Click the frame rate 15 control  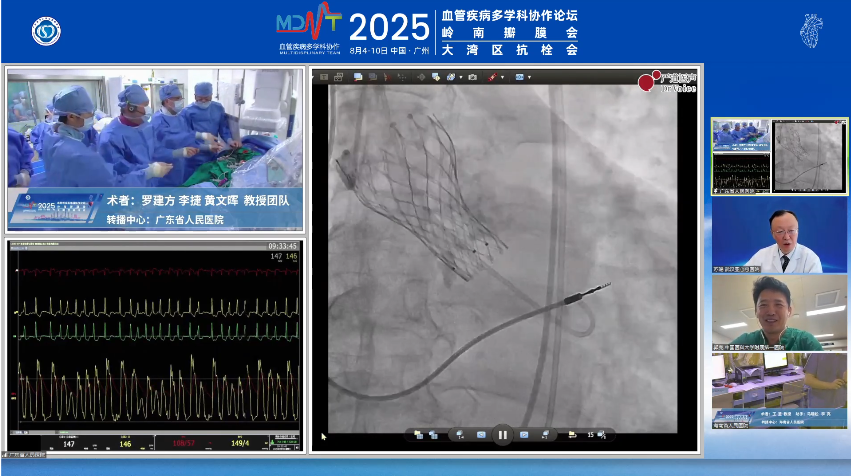click(591, 435)
